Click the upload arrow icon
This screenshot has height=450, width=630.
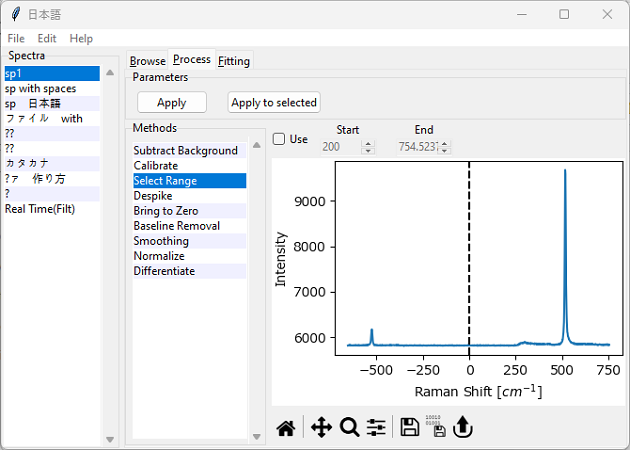click(462, 428)
